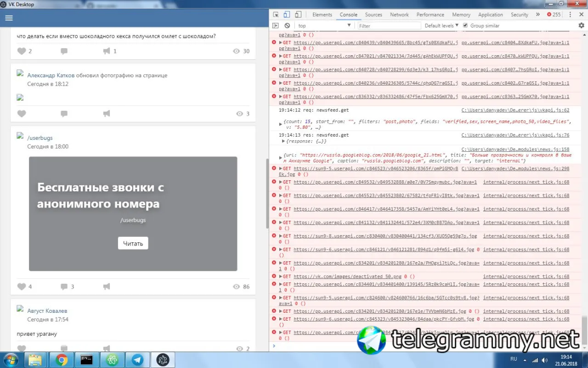The height and width of the screenshot is (368, 588).
Task: Toggle the console sidebar panel icon
Action: [276, 26]
